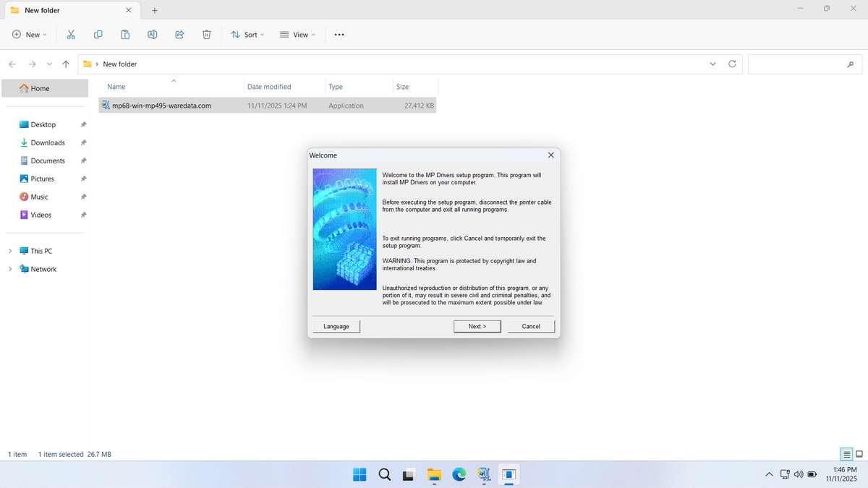Screen dimensions: 868x488
Task: Open the View dropdown menu
Action: coord(297,35)
